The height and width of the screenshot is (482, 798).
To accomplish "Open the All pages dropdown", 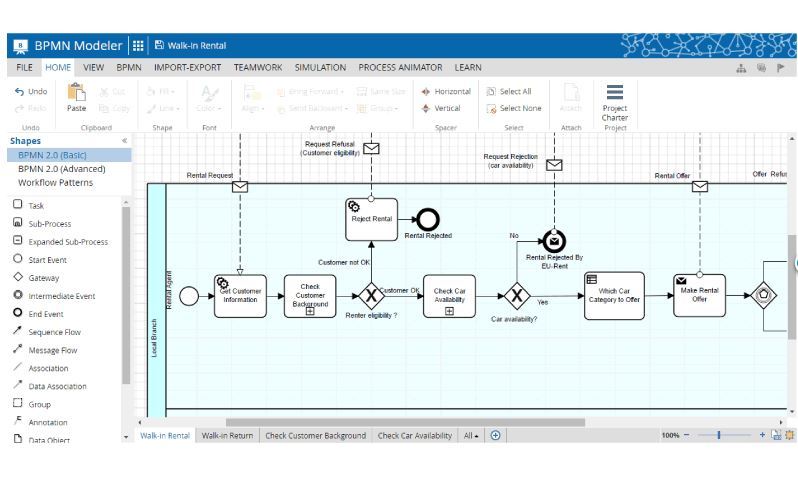I will point(471,435).
